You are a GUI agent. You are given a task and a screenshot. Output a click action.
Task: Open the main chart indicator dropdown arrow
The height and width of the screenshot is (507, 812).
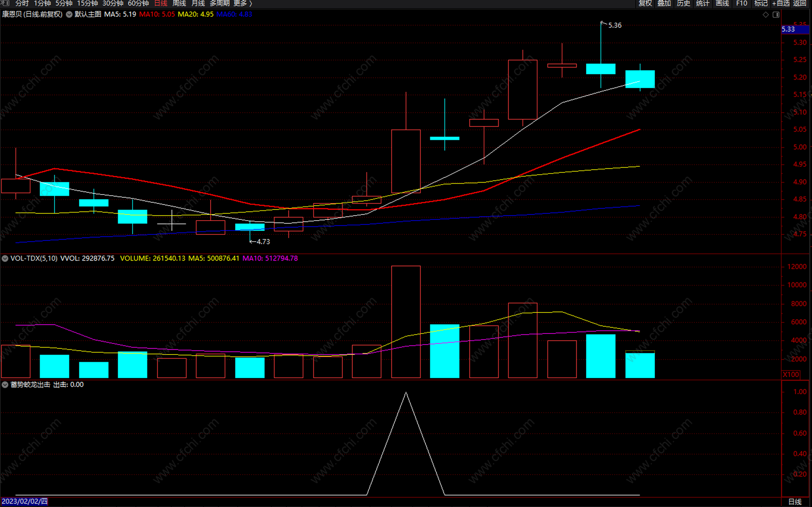pos(69,14)
